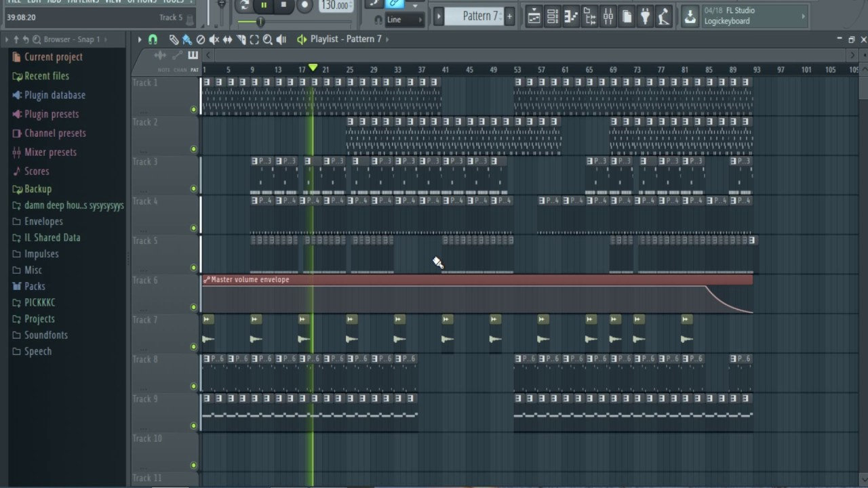
Task: Select the Paint brush tool in playlist toolbar
Action: (x=187, y=39)
